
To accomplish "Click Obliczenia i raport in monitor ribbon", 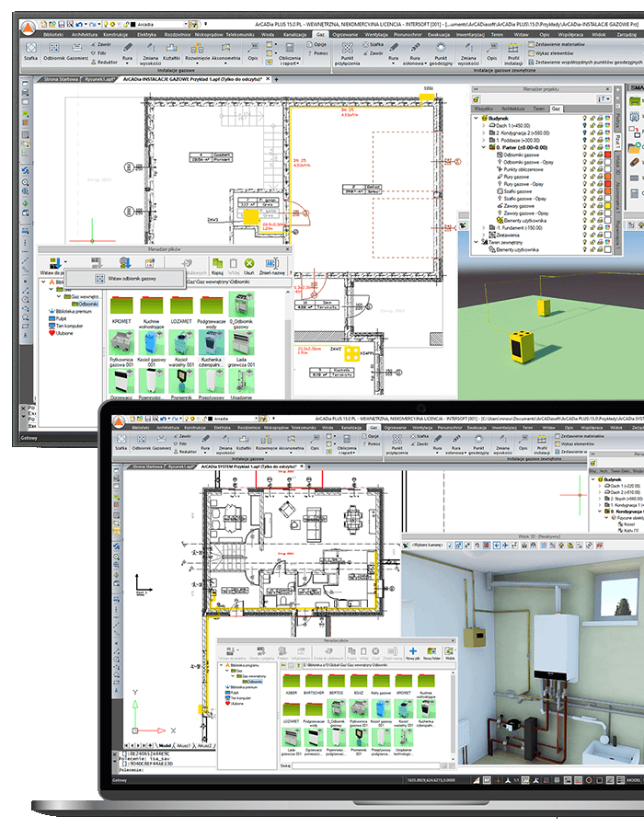I will tap(290, 54).
